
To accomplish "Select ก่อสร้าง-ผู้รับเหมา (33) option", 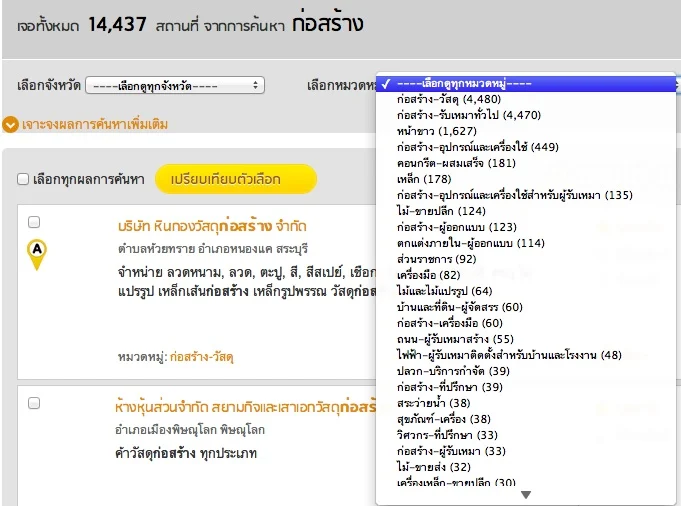I will (x=526, y=451).
